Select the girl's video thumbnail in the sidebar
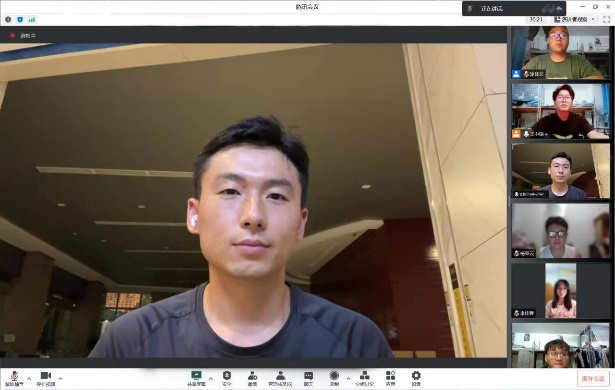Viewport: 615px width, 390px height. (560, 290)
